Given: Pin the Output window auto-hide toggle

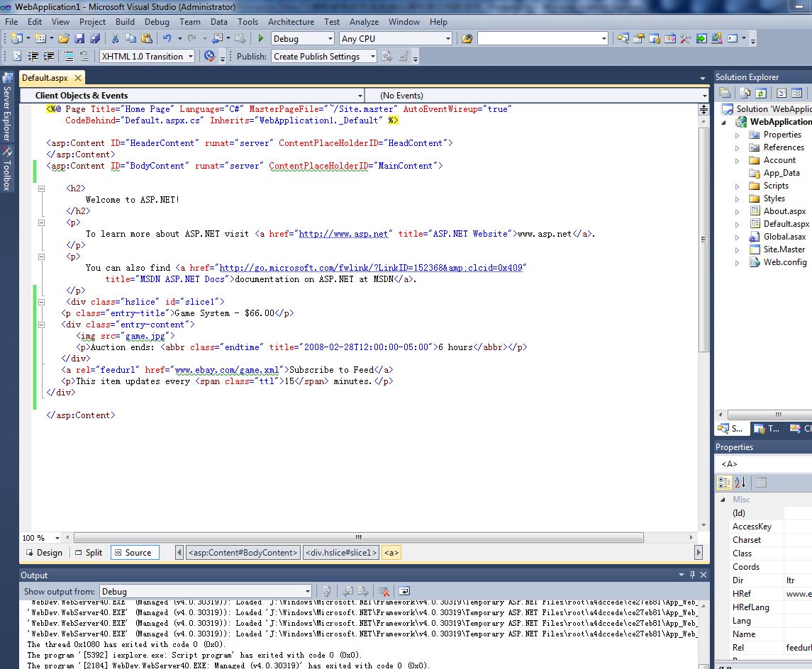Looking at the screenshot, I should pos(692,575).
